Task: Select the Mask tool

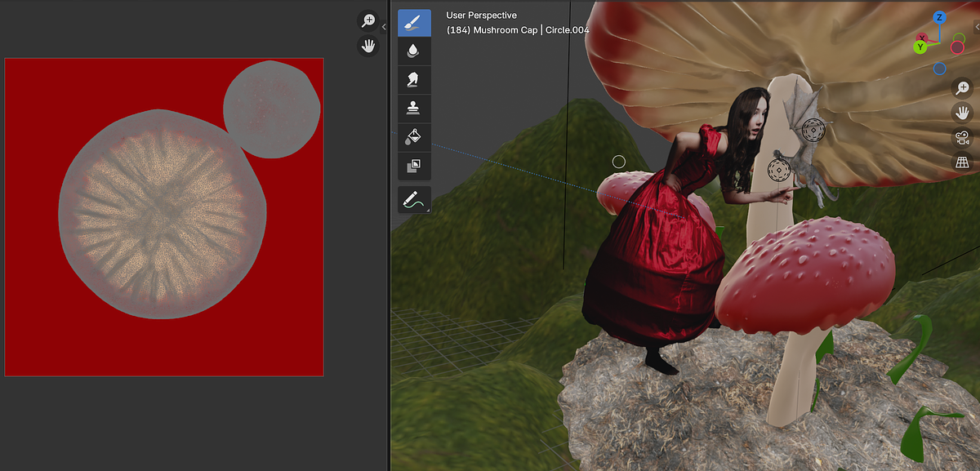Action: 414,166
